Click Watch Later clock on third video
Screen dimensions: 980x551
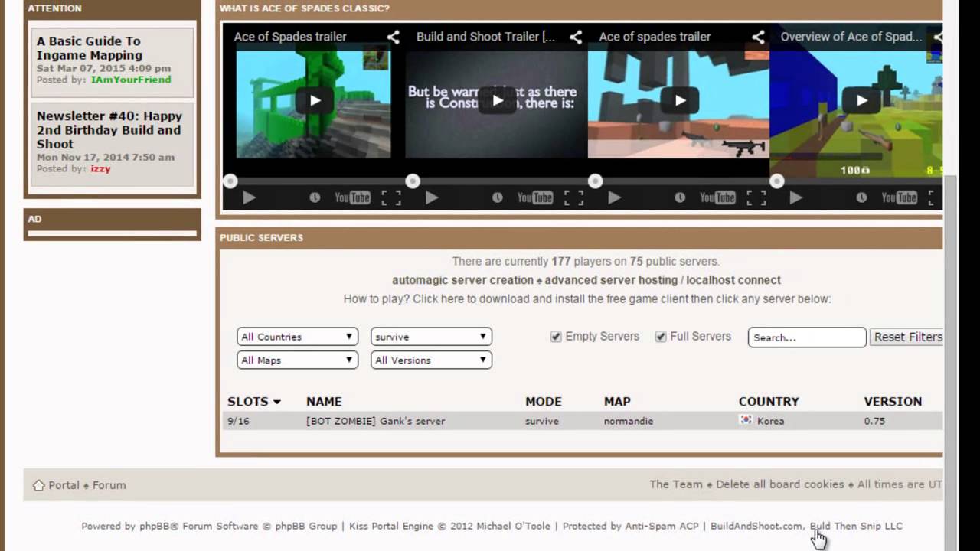[x=680, y=197]
